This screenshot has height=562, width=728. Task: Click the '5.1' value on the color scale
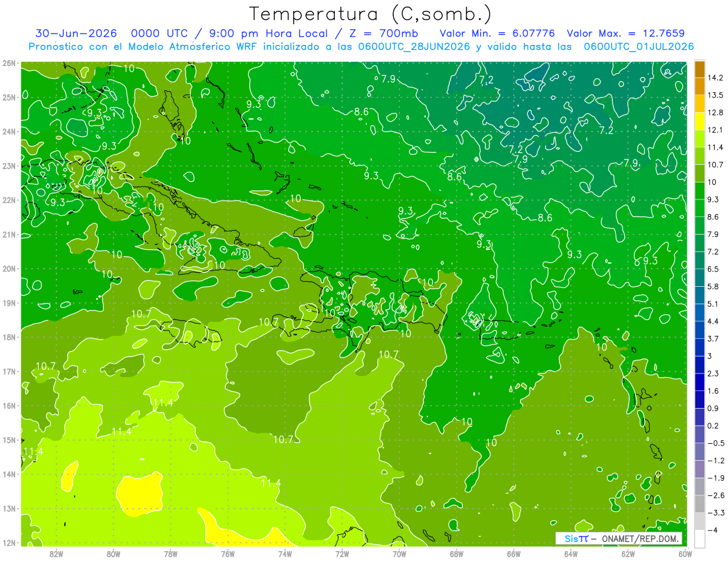point(714,304)
